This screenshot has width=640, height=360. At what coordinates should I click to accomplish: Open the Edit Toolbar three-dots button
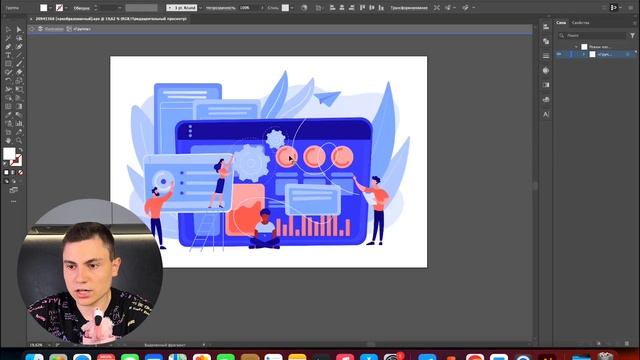(13, 201)
